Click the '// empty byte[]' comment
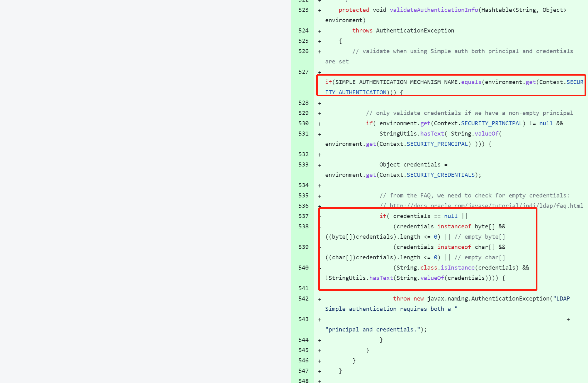This screenshot has height=383, width=588. 480,237
